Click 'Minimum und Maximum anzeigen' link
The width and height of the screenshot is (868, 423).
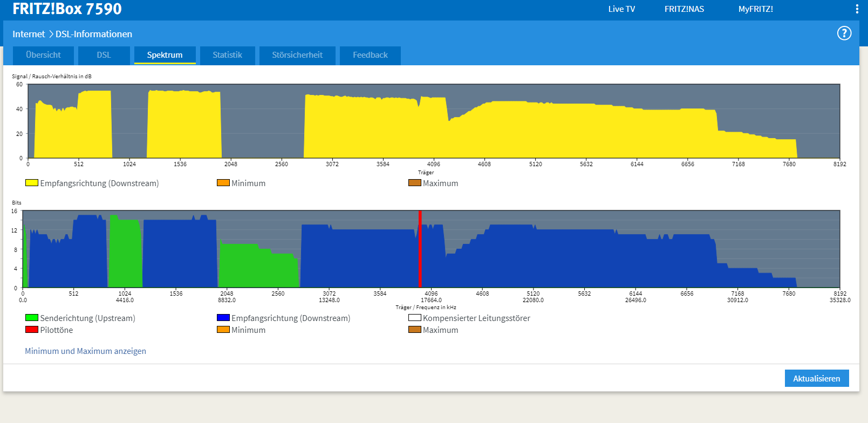85,351
